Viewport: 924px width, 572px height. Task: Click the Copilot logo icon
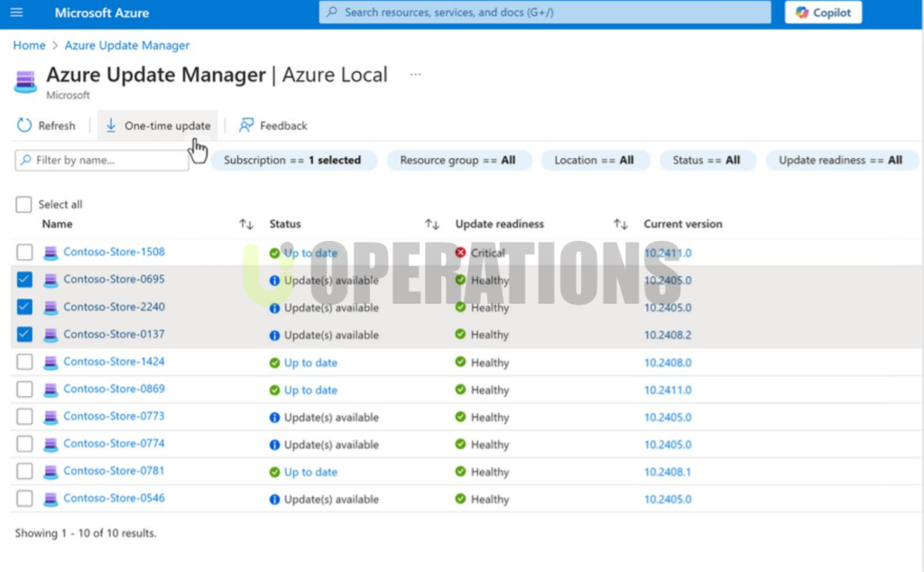click(x=802, y=13)
